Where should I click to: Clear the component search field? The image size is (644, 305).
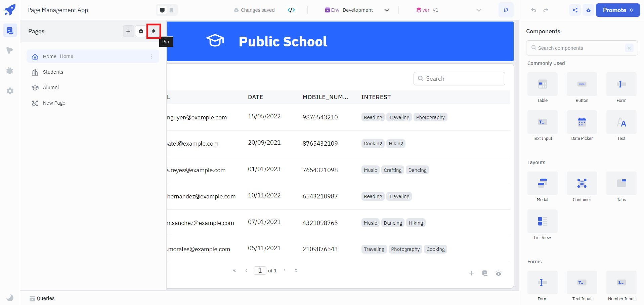click(x=629, y=48)
